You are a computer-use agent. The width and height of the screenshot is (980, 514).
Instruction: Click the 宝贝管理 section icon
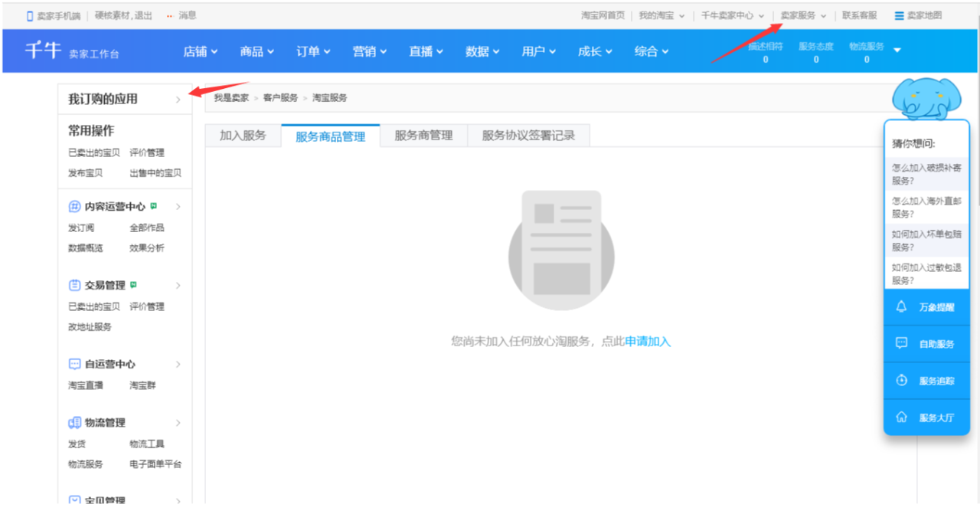[x=74, y=501]
